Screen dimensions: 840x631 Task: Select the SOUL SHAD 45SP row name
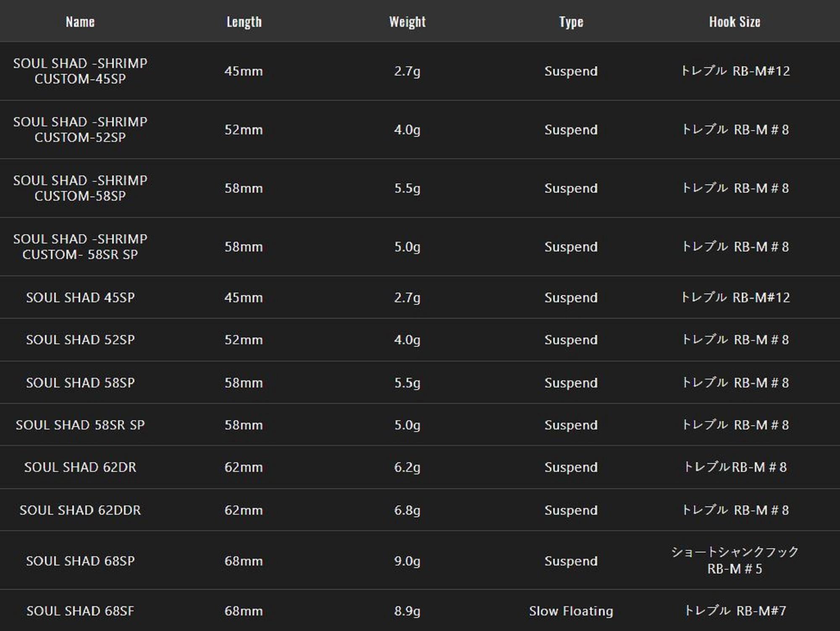[80, 298]
